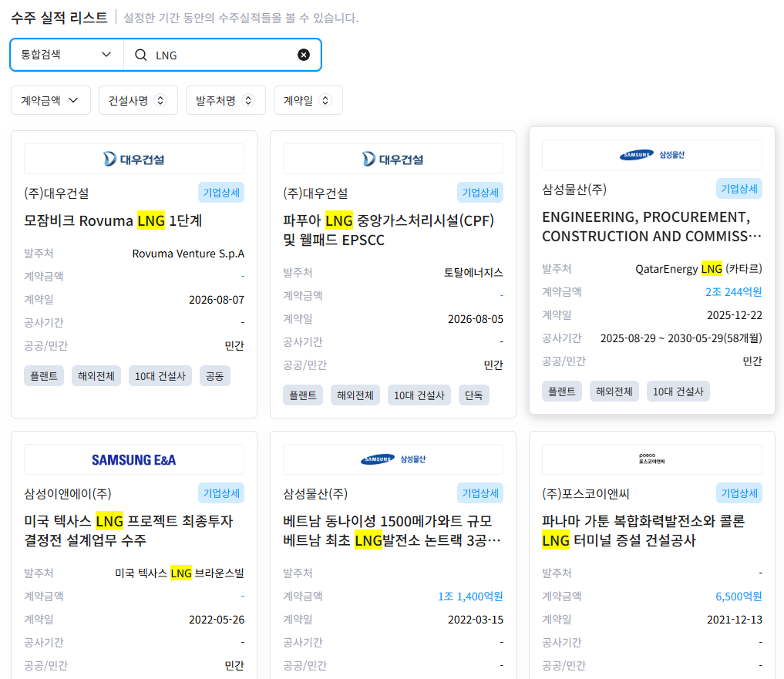
Task: Click the (주)대우건설 name on the Rovuma card
Action: [56, 193]
